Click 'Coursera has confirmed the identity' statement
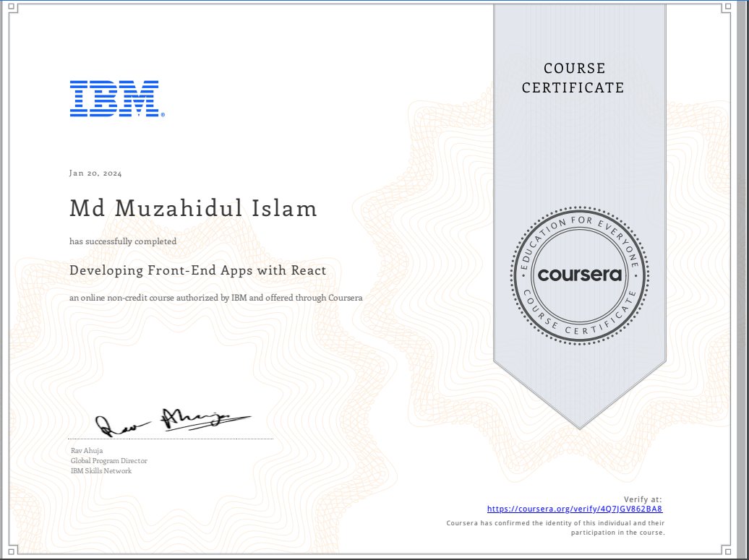The height and width of the screenshot is (560, 749). pyautogui.click(x=555, y=527)
